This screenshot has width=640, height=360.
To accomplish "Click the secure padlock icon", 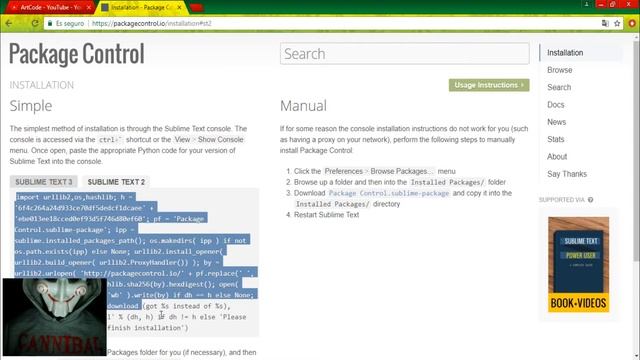I will (50, 24).
